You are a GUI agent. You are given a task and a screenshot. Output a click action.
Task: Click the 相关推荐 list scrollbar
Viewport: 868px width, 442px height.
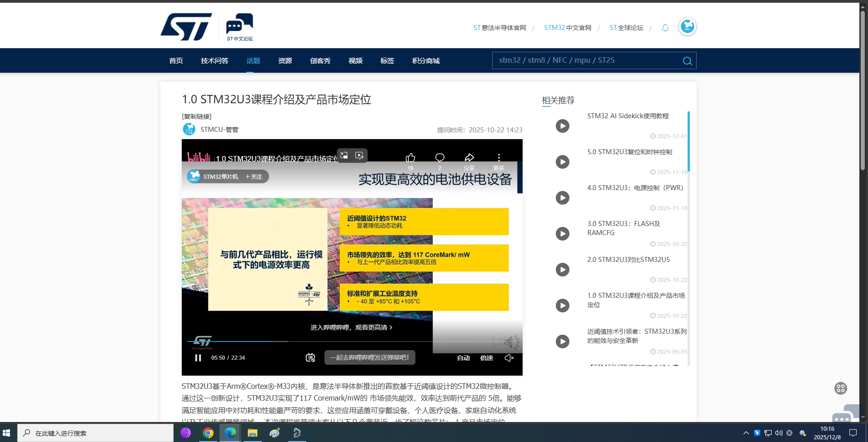click(688, 141)
